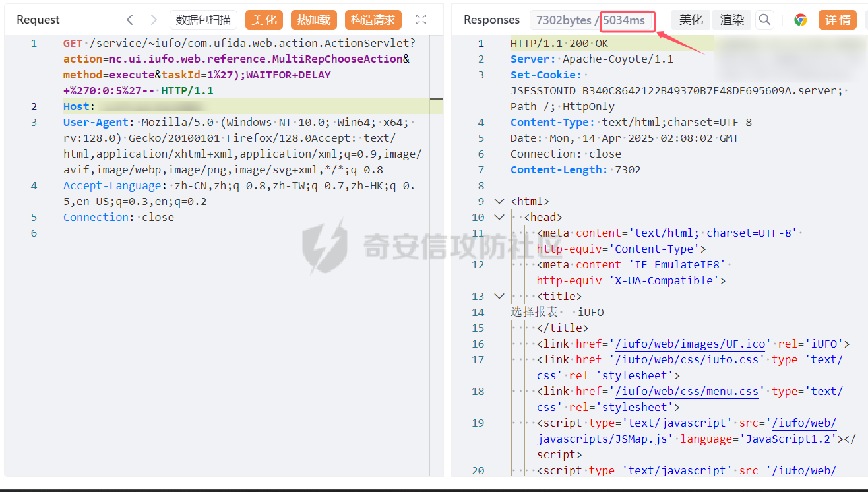
Task: Click the Content-Type response header
Action: [x=631, y=122]
